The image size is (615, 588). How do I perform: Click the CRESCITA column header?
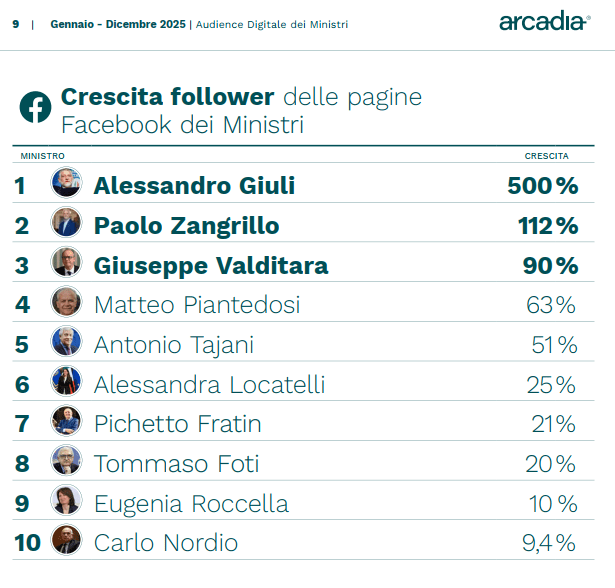point(546,156)
